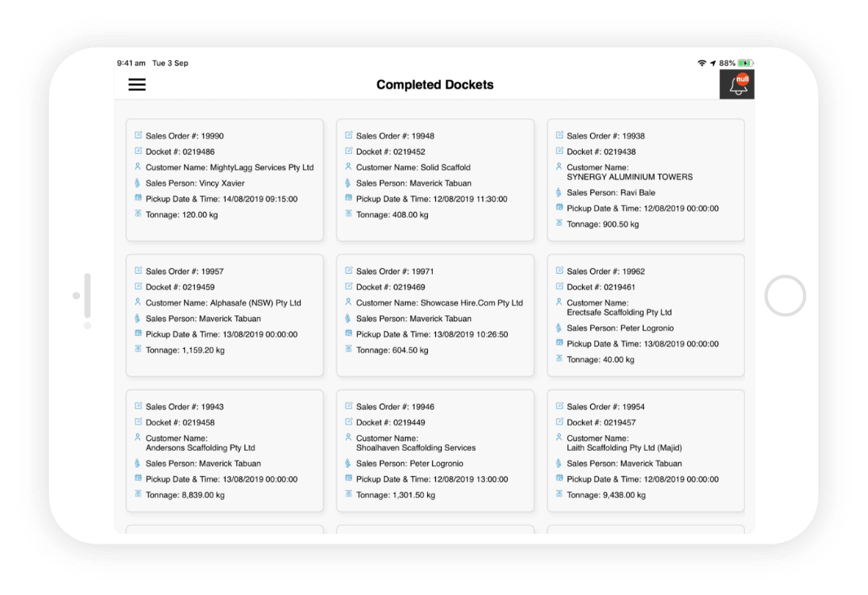Select Sales Order 19946 text

[x=395, y=407]
